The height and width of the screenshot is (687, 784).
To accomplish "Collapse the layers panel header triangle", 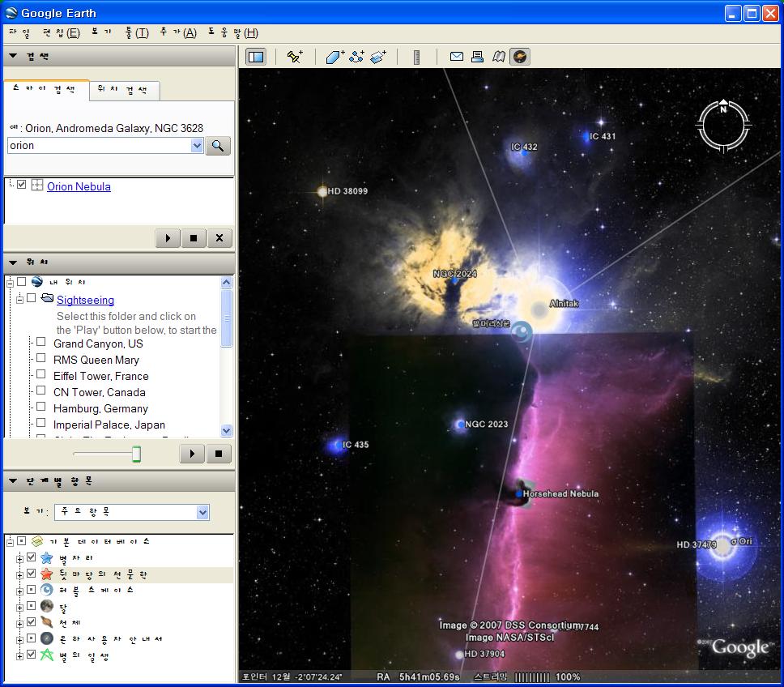I will 14,481.
